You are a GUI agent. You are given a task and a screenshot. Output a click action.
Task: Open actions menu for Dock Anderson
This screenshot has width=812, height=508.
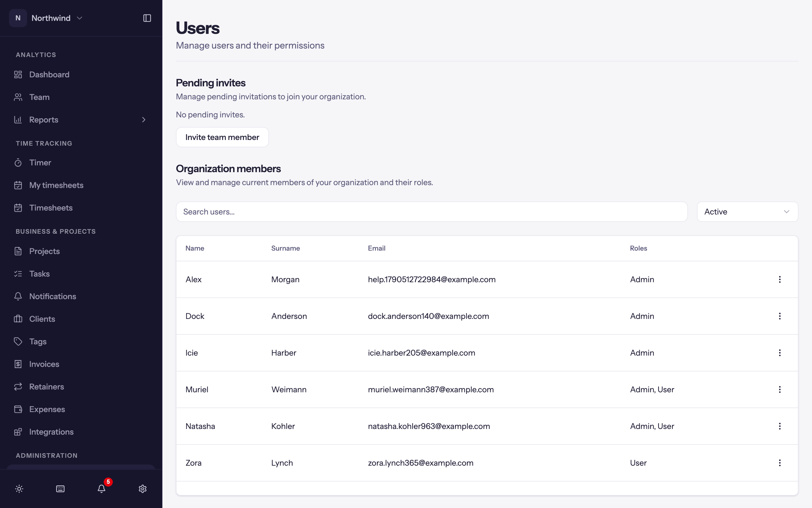[780, 316]
